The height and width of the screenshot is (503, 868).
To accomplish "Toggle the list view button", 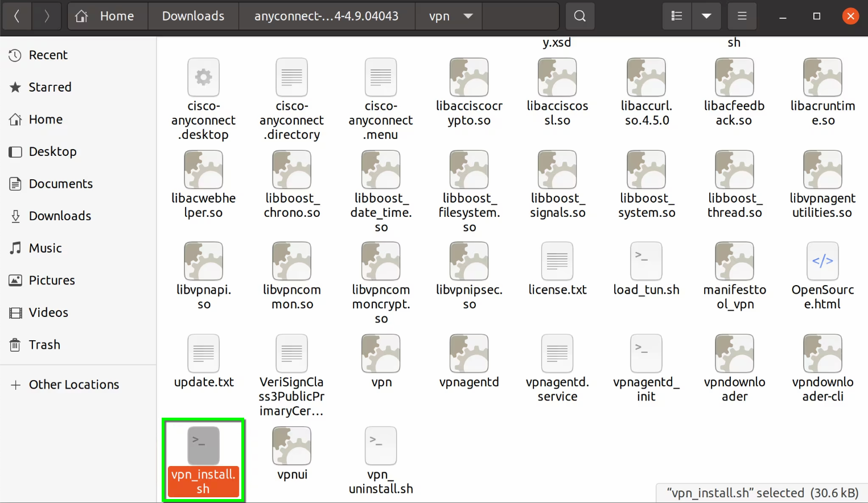I will pos(677,16).
